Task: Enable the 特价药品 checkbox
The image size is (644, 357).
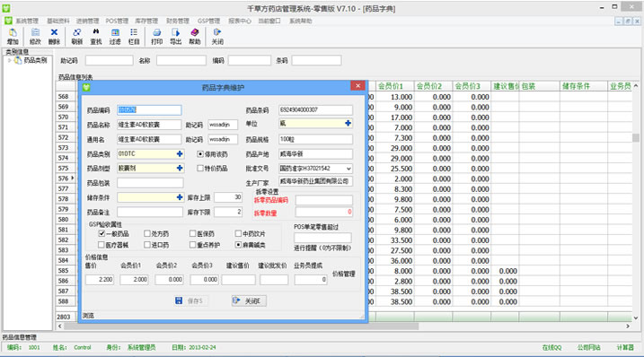Action: (x=200, y=169)
